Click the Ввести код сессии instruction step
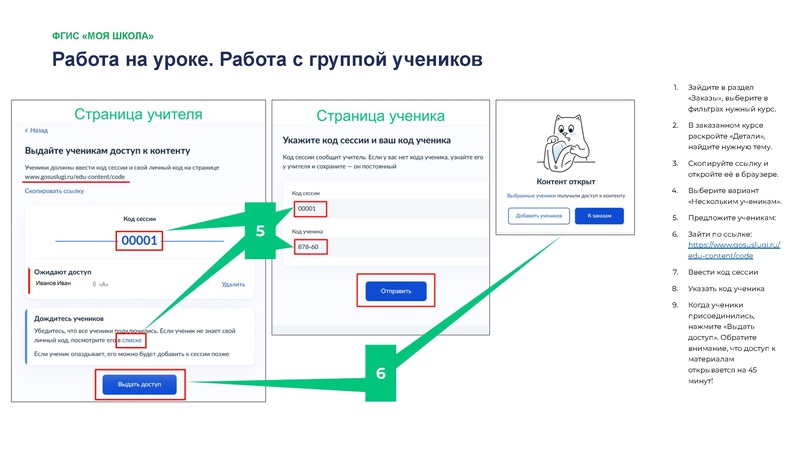 [x=722, y=272]
